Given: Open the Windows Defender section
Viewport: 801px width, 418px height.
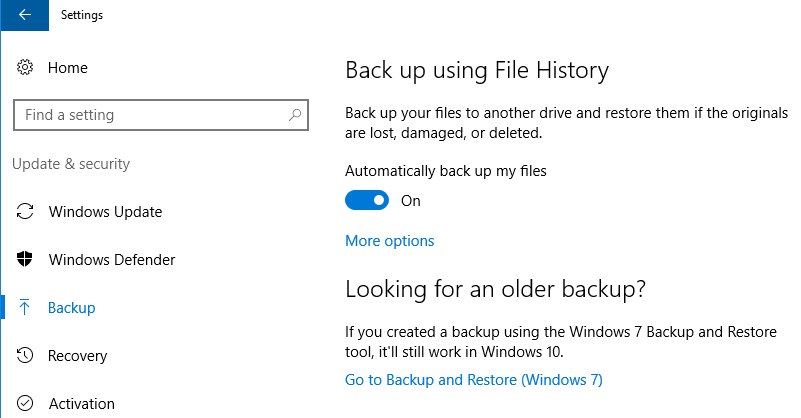Looking at the screenshot, I should coord(112,260).
